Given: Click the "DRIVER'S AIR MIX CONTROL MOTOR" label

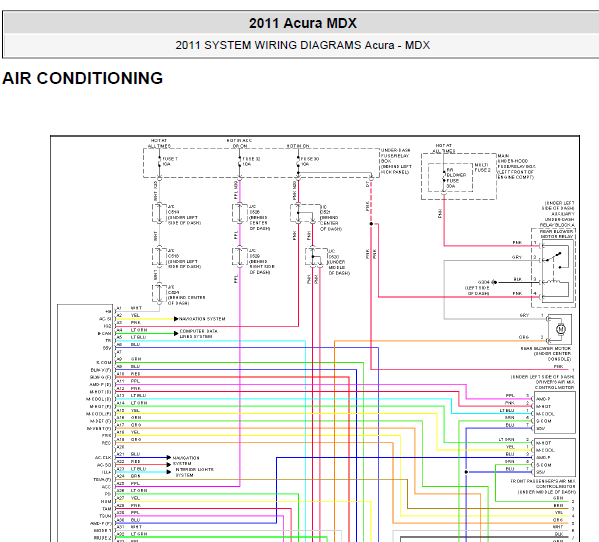Looking at the screenshot, I should click(x=555, y=385).
